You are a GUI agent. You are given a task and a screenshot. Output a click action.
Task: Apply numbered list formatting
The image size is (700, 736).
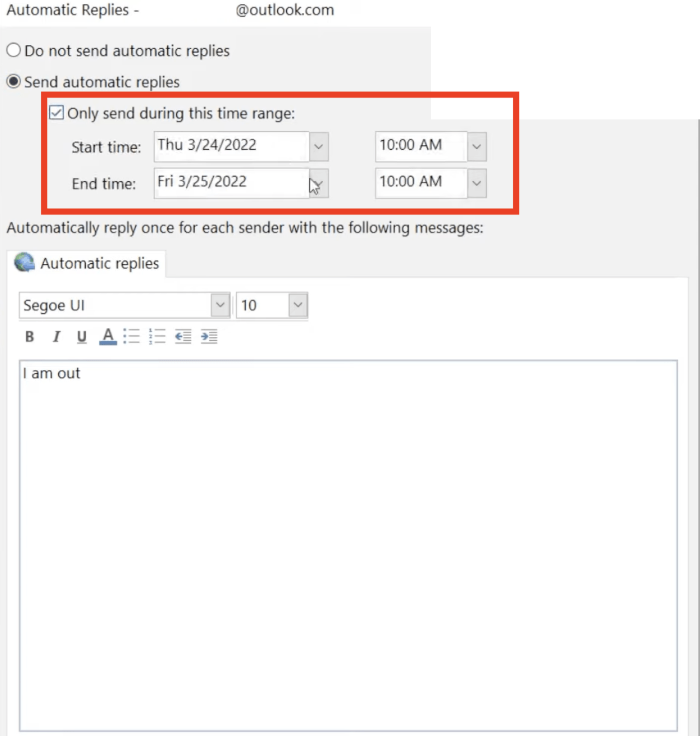157,336
